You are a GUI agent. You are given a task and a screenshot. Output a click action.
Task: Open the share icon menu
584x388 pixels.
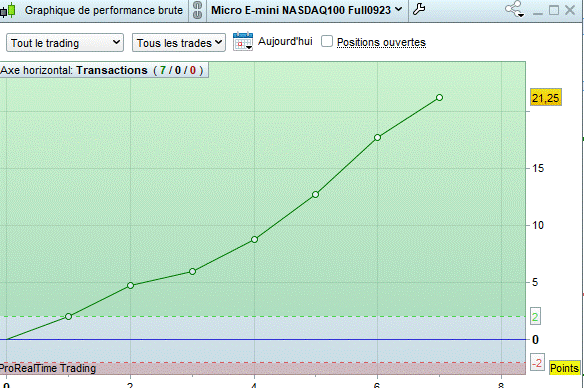click(515, 9)
